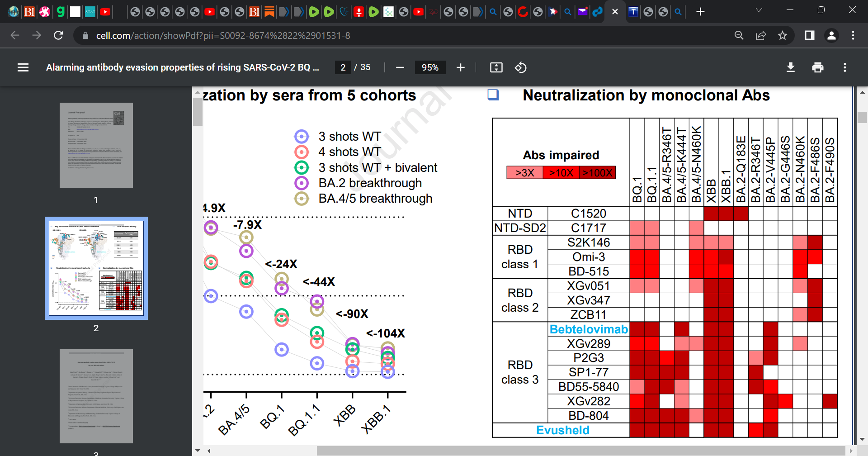Screen dimensions: 868x456
Task: Bookmark this page with star icon
Action: [x=783, y=35]
